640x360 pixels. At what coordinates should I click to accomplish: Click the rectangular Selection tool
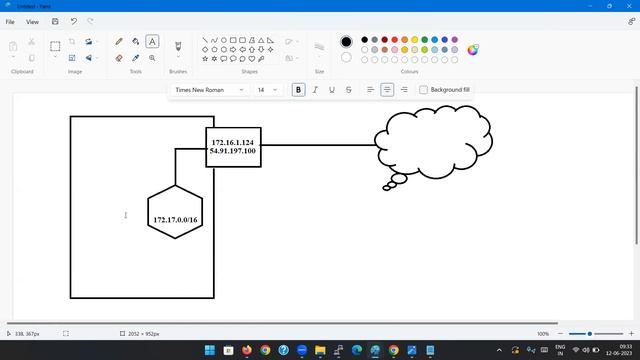coord(55,46)
